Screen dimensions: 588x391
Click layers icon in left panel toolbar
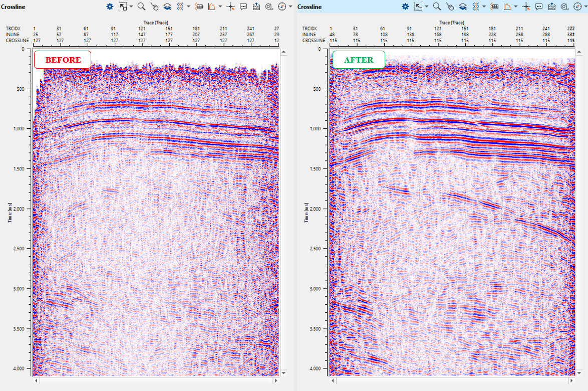(167, 7)
